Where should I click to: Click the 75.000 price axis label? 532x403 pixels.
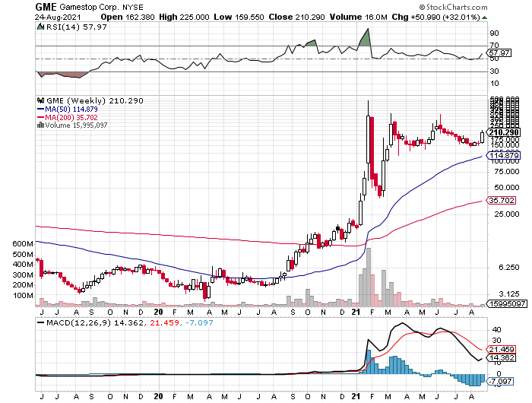pyautogui.click(x=506, y=171)
